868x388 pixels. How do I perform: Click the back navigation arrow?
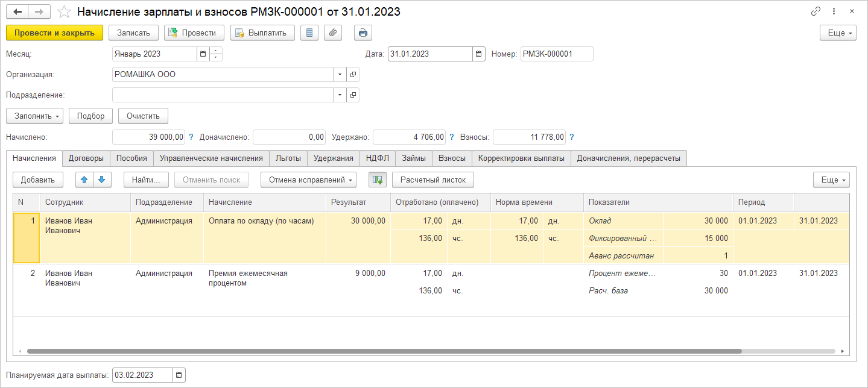(x=17, y=11)
